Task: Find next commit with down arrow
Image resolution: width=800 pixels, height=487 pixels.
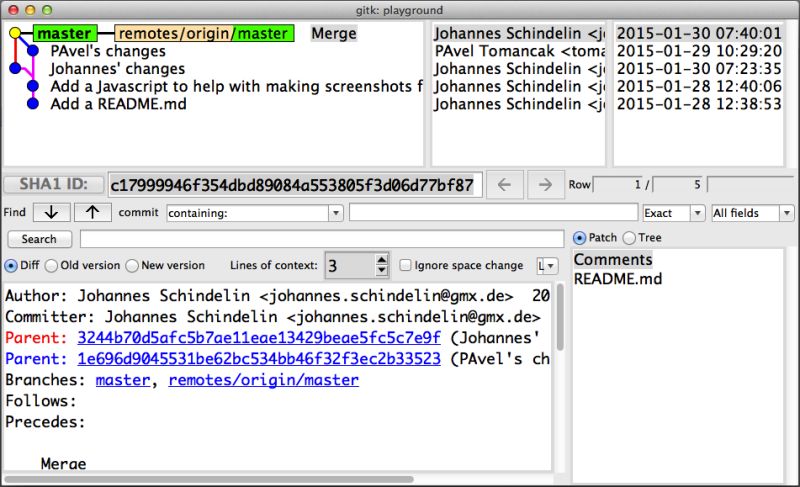Action: point(52,212)
